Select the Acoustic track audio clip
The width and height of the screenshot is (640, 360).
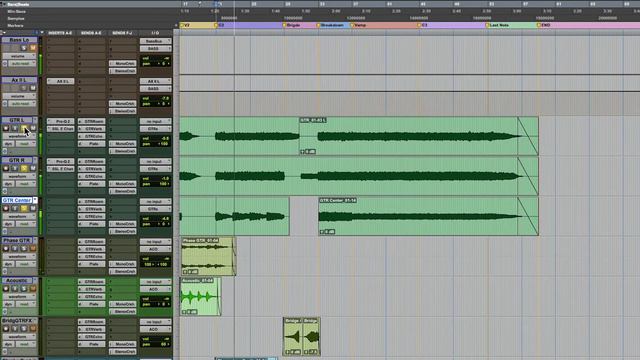200,296
